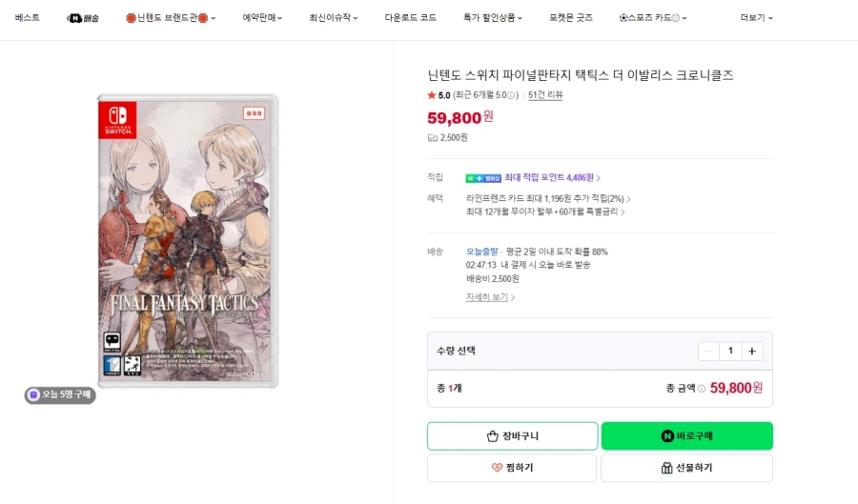The height and width of the screenshot is (504, 858).
Task: Open the N배송 delivery tab
Action: [82, 18]
